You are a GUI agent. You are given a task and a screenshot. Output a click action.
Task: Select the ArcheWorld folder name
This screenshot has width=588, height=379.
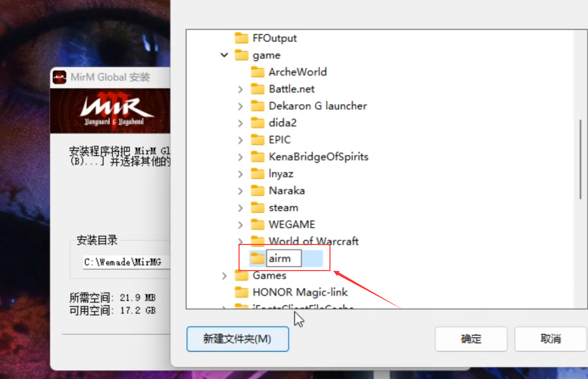click(x=298, y=72)
